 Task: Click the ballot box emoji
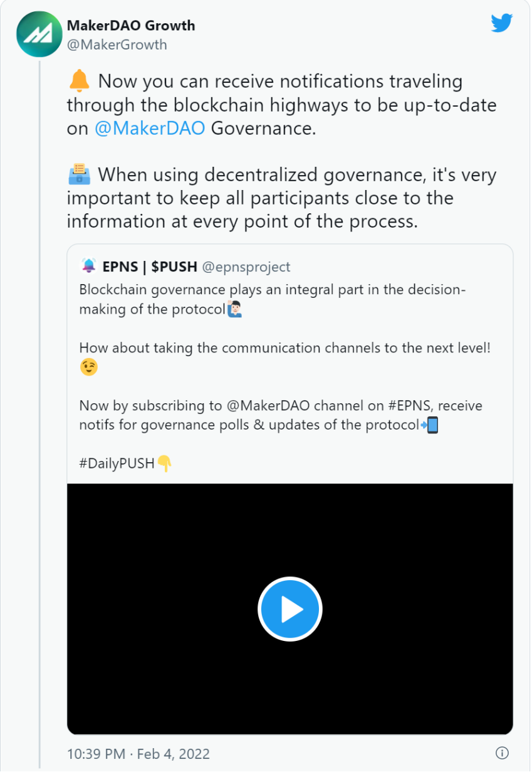[79, 174]
